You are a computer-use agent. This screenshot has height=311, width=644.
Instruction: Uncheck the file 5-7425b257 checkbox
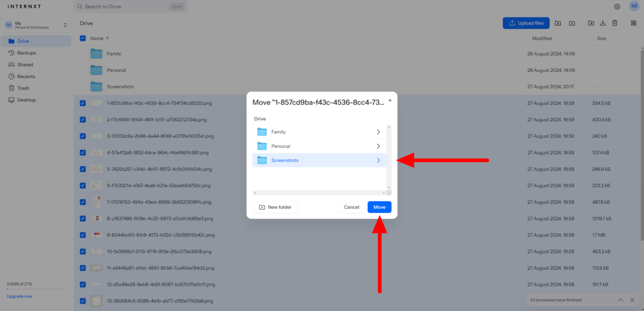click(83, 169)
